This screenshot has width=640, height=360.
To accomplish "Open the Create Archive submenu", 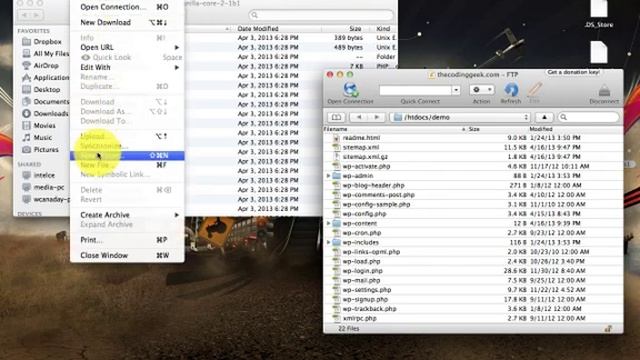I will [127, 215].
